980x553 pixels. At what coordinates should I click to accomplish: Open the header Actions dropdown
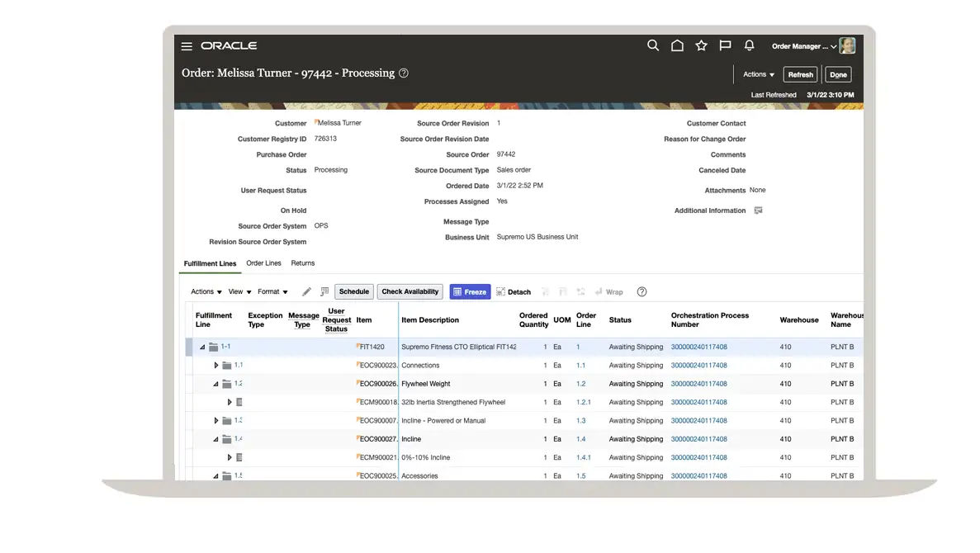click(x=758, y=74)
